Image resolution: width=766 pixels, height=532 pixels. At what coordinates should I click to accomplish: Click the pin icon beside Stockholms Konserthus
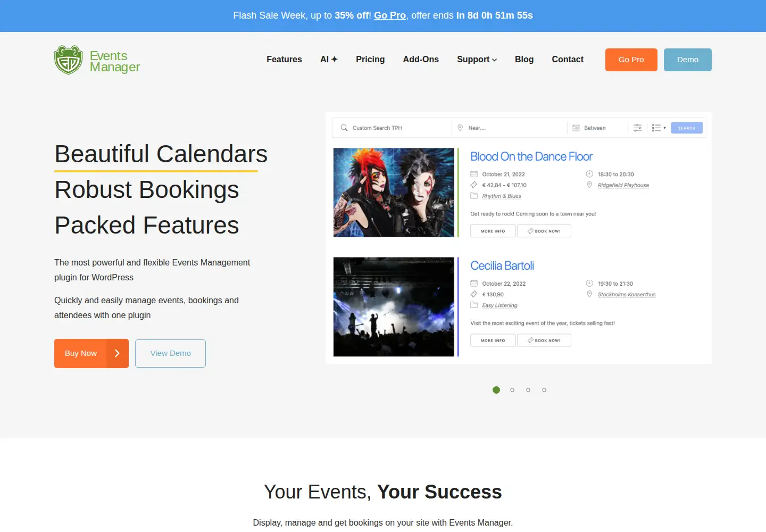click(589, 294)
